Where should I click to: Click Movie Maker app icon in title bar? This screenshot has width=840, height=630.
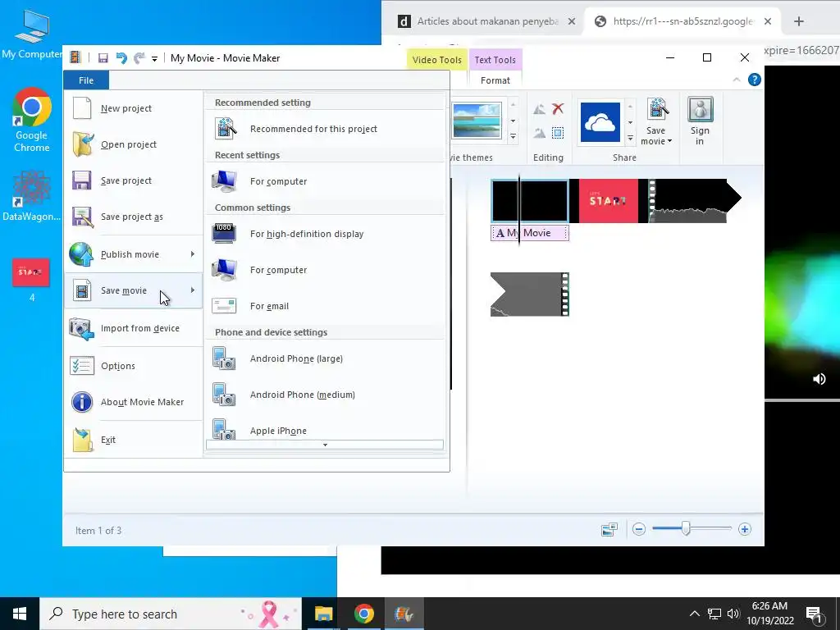75,57
